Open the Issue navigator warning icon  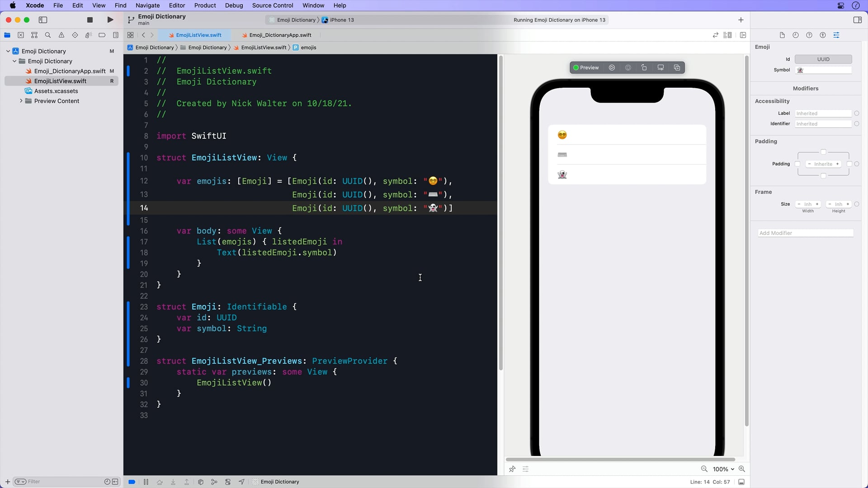(61, 35)
